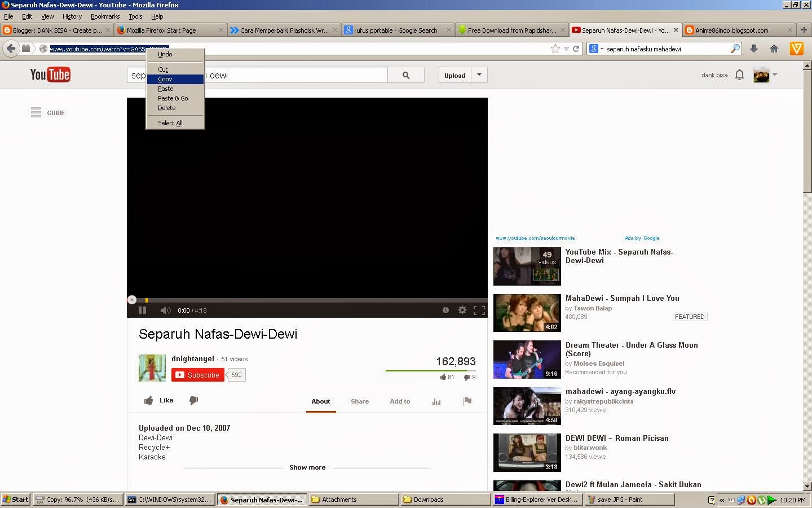Expand account dropdown arrow next to avatar
The width and height of the screenshot is (812, 508).
pyautogui.click(x=775, y=75)
